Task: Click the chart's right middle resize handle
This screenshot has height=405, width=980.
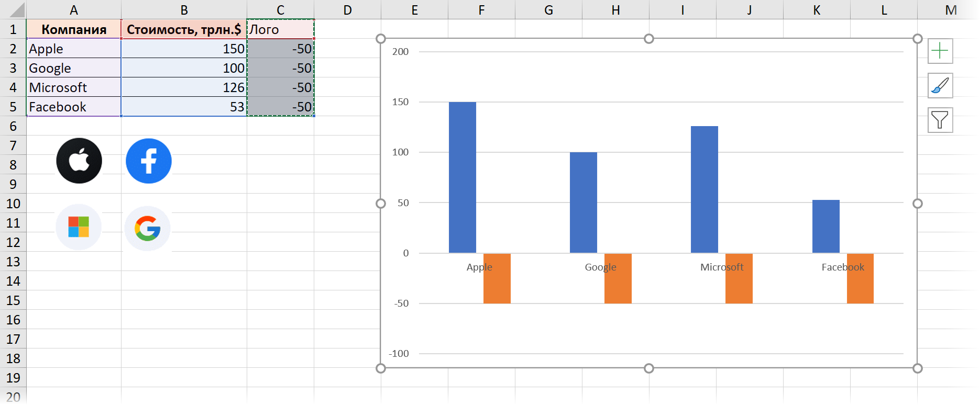Action: coord(917,204)
